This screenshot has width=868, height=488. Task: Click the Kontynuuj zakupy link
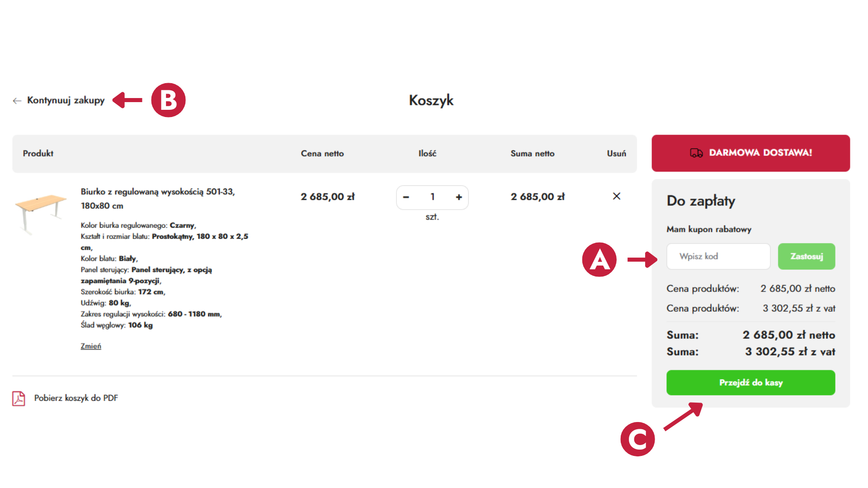click(x=66, y=100)
